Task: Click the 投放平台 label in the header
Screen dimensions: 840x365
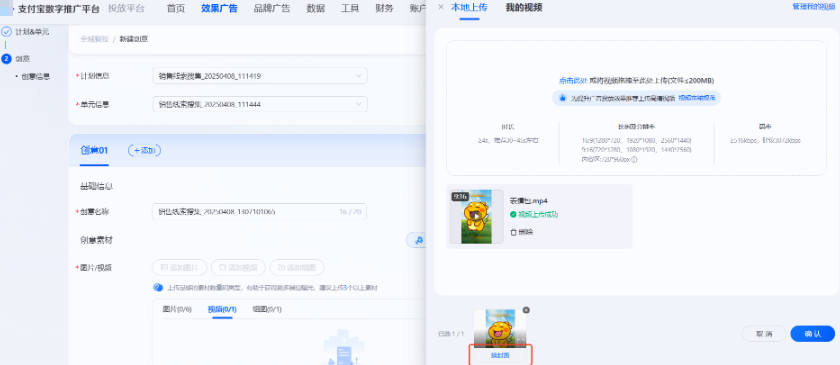Action: click(x=126, y=8)
